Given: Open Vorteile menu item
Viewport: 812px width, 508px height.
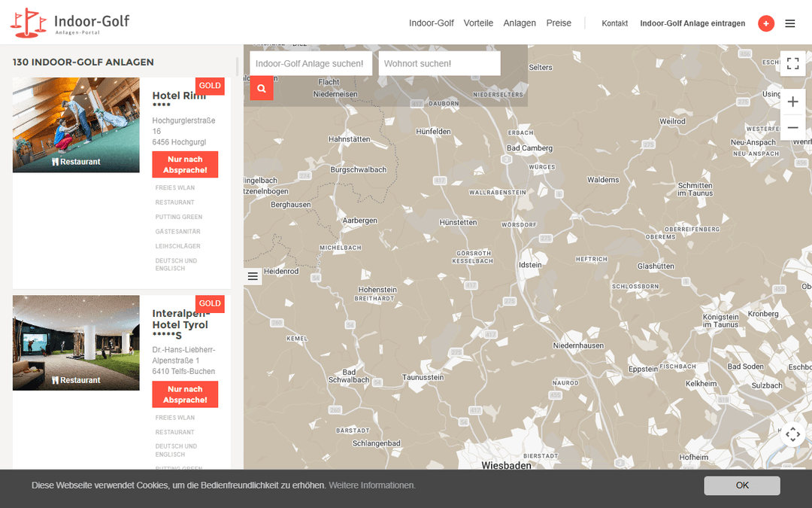Looking at the screenshot, I should pos(478,23).
